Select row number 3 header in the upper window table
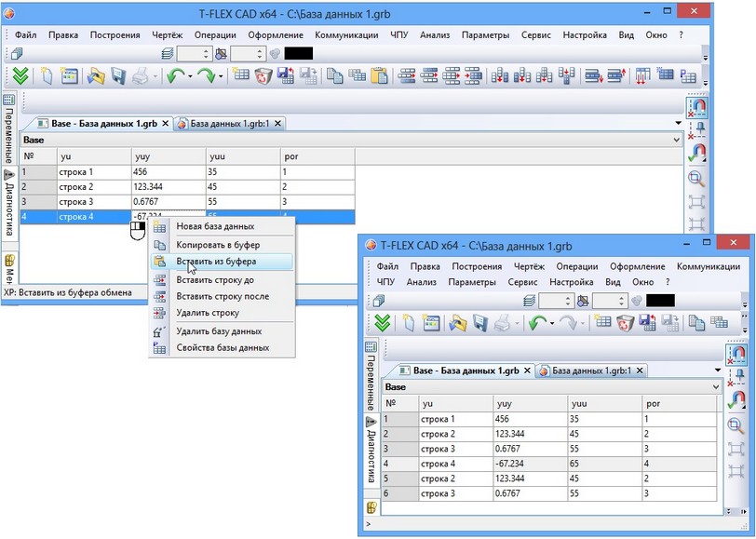Viewport: 756px width, 539px height. click(x=38, y=201)
